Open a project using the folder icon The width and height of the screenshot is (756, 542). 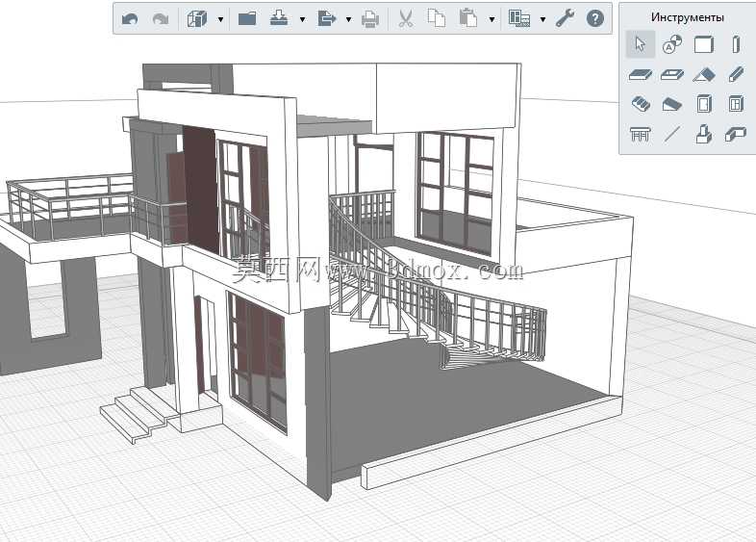pyautogui.click(x=247, y=19)
